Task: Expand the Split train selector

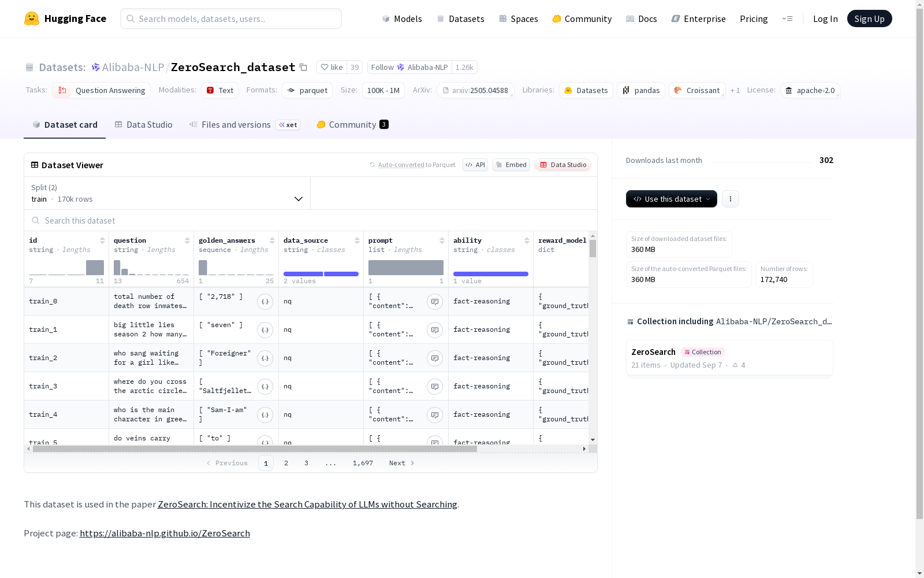Action: (167, 193)
